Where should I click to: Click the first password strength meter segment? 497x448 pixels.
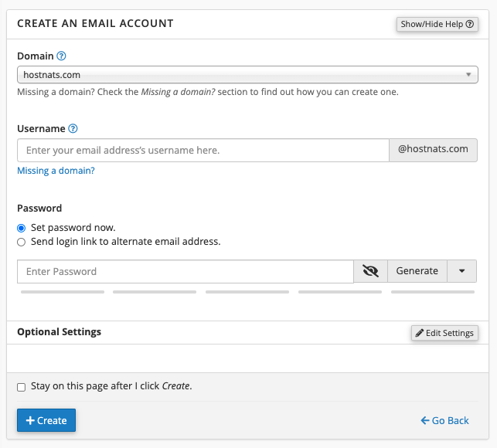pyautogui.click(x=63, y=292)
